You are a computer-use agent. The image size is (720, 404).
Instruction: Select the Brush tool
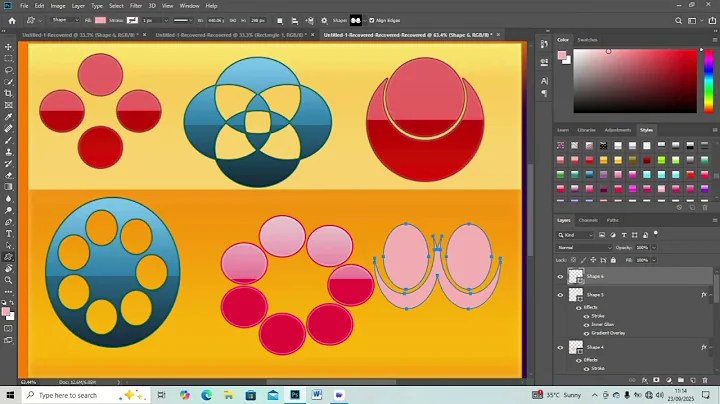8,140
